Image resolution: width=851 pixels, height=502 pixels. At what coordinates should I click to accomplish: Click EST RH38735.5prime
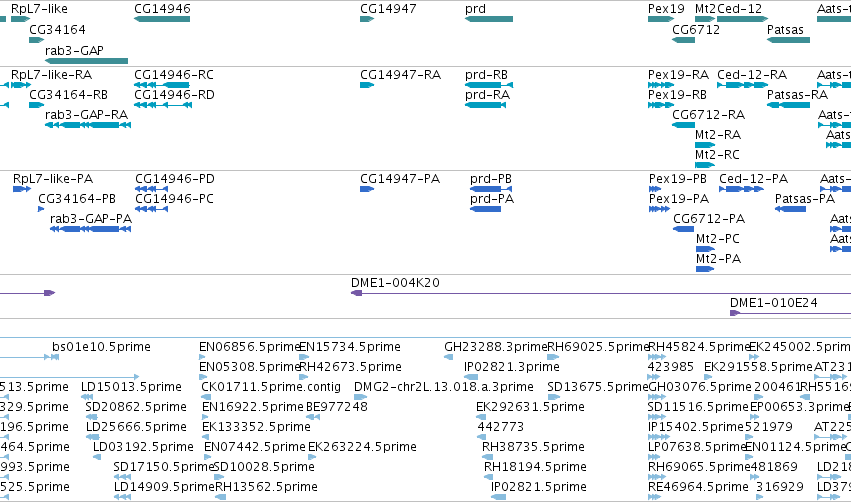[x=534, y=447]
